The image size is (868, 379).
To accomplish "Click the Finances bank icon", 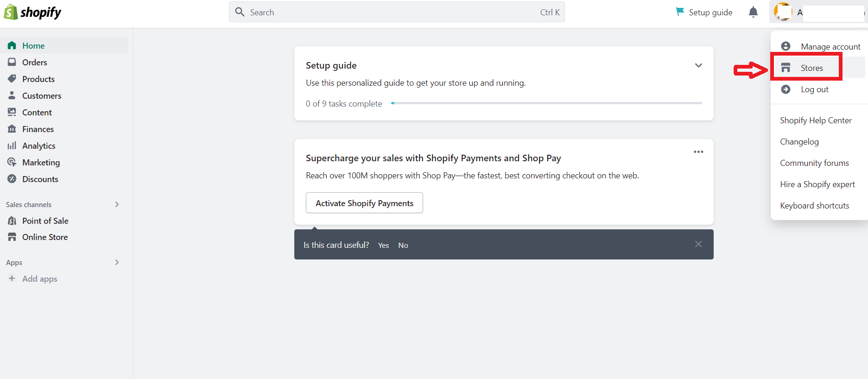I will pos(12,129).
